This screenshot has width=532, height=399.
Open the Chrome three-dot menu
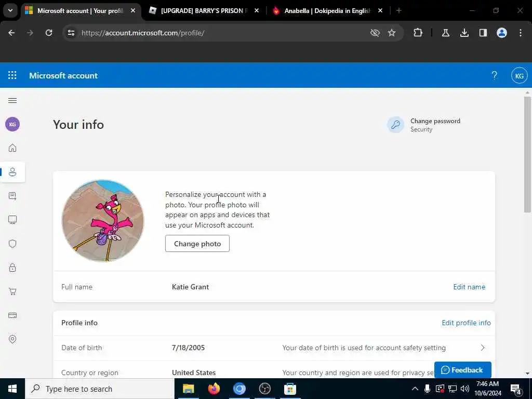[x=521, y=33]
